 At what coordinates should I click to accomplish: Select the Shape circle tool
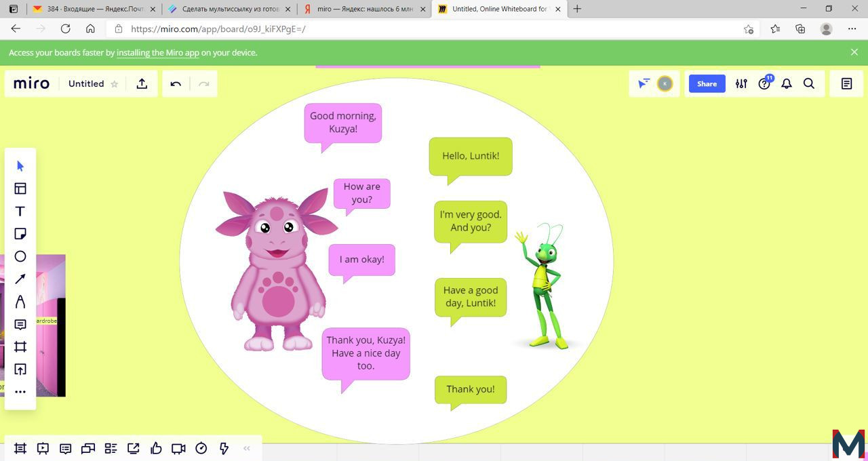pos(20,256)
